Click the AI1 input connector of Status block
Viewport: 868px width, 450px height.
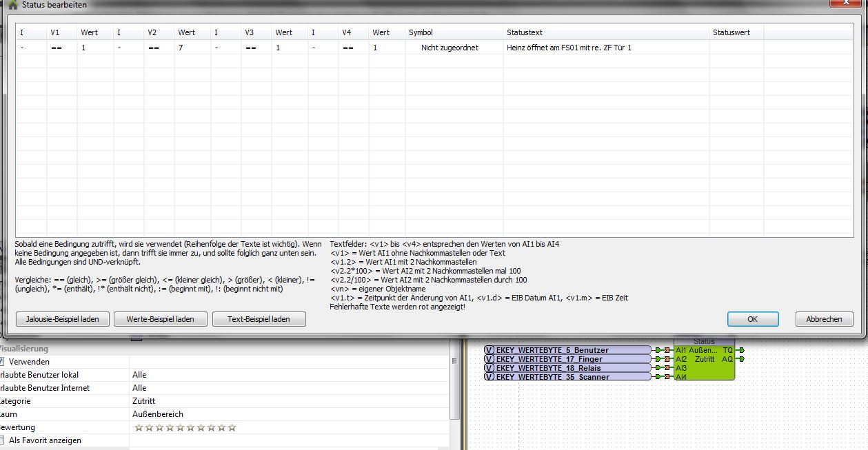coord(667,350)
